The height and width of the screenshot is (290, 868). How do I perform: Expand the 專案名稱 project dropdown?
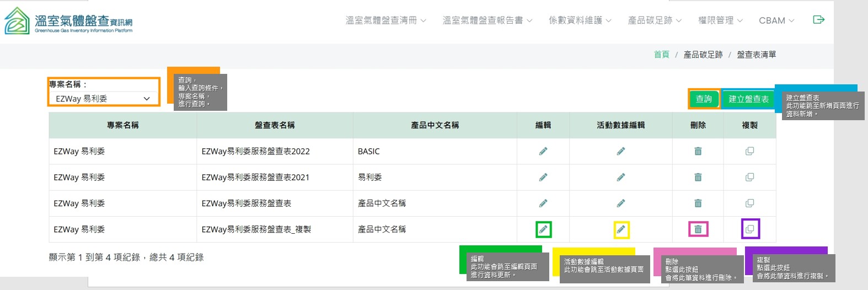103,99
